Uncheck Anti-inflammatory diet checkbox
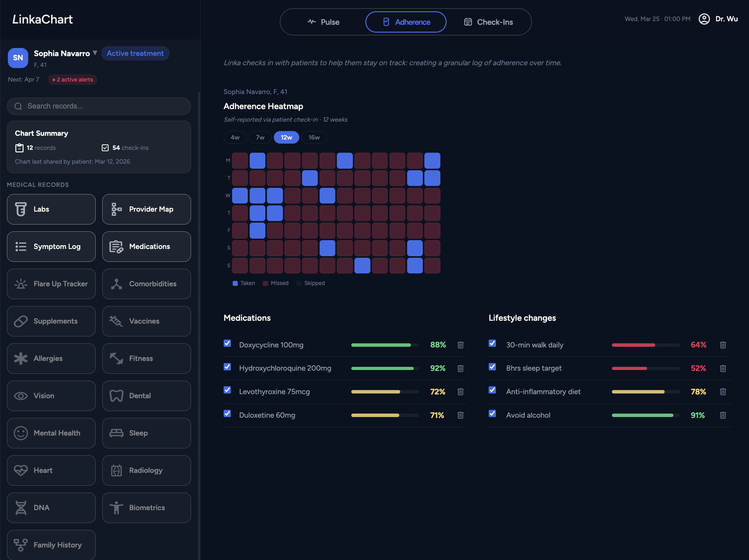 [492, 390]
